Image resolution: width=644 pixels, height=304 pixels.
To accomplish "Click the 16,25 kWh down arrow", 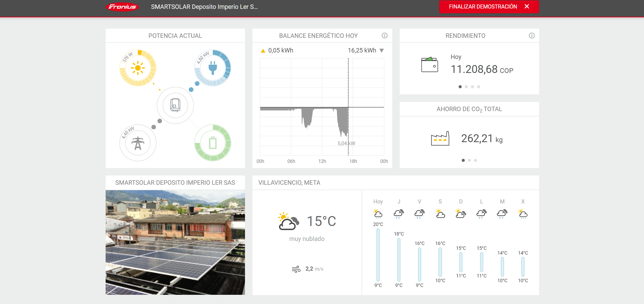I will (x=382, y=51).
